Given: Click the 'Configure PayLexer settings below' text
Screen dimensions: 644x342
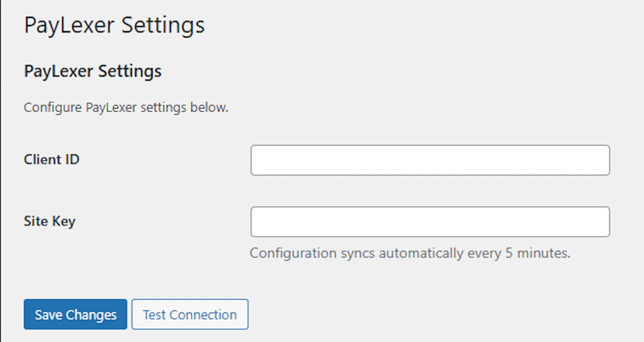Looking at the screenshot, I should (x=126, y=108).
